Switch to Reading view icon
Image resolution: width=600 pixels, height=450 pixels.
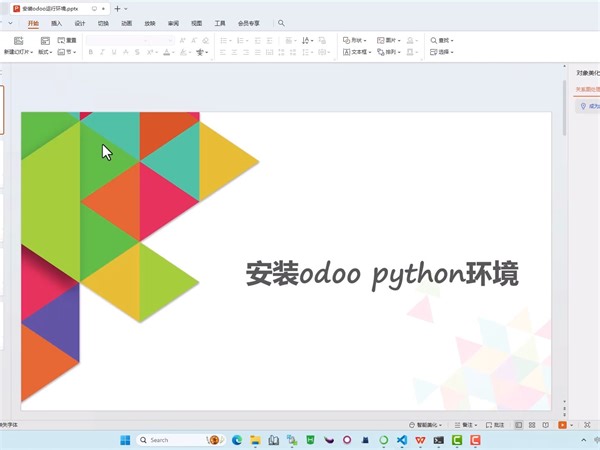pyautogui.click(x=546, y=425)
